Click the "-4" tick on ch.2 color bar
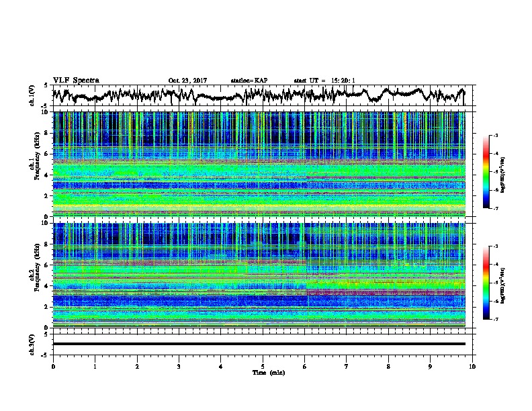The height and width of the screenshot is (411, 532). pos(496,265)
